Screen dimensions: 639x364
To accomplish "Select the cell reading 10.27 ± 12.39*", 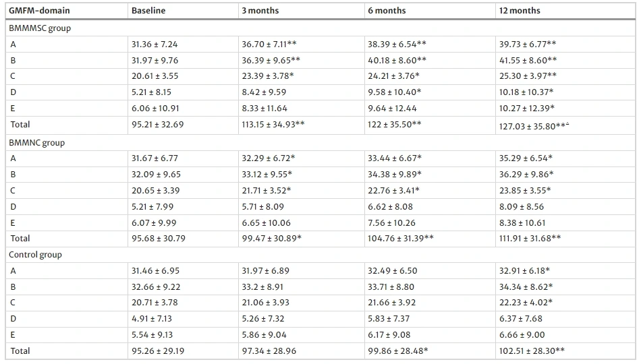I will point(528,109).
